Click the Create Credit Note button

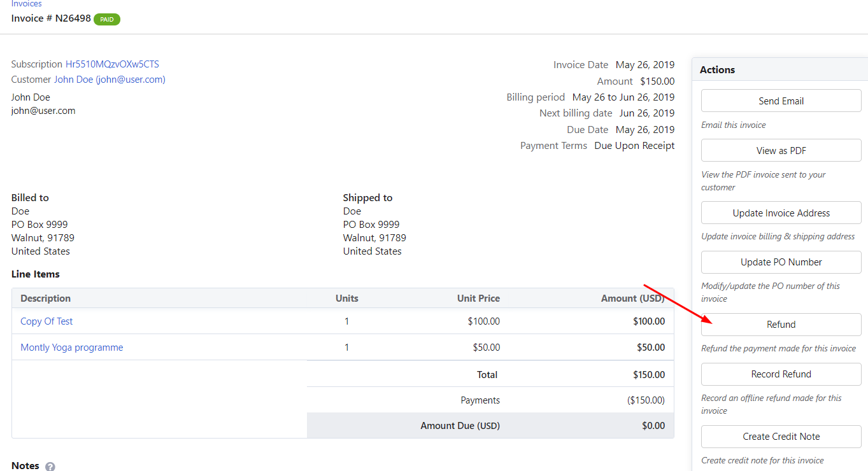(x=781, y=437)
